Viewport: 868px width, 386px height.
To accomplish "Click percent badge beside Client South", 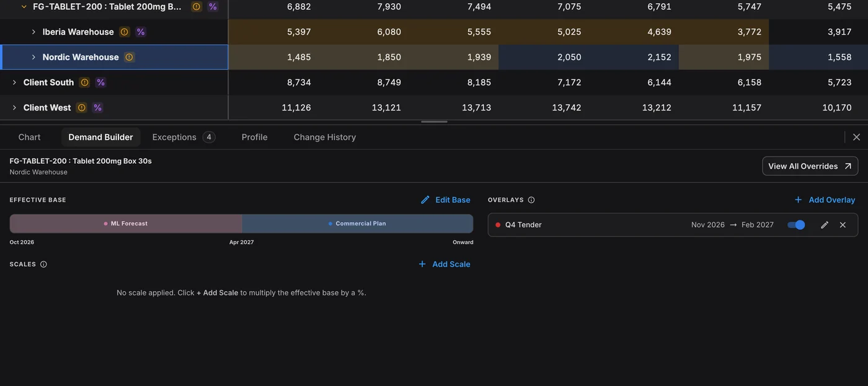I will [x=100, y=83].
